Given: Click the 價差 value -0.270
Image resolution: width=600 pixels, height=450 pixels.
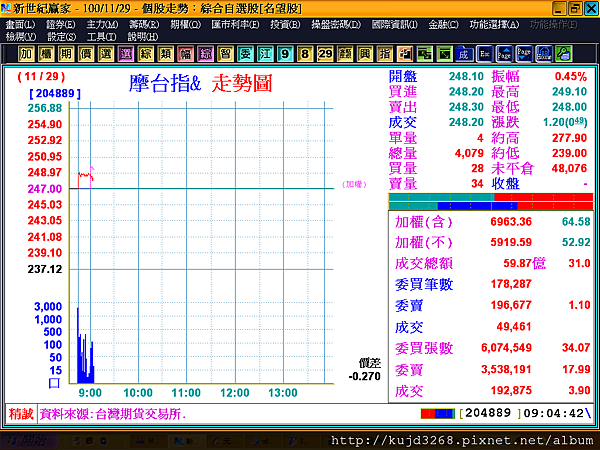Looking at the screenshot, I should tap(364, 376).
